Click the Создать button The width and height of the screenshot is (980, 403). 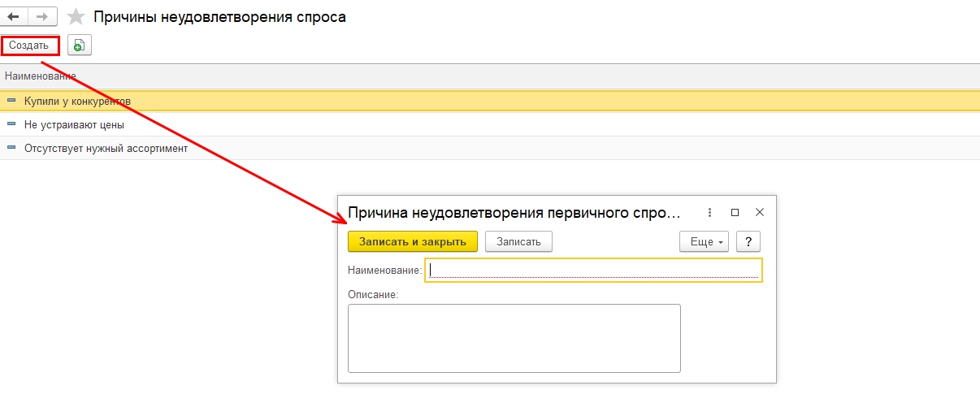29,45
